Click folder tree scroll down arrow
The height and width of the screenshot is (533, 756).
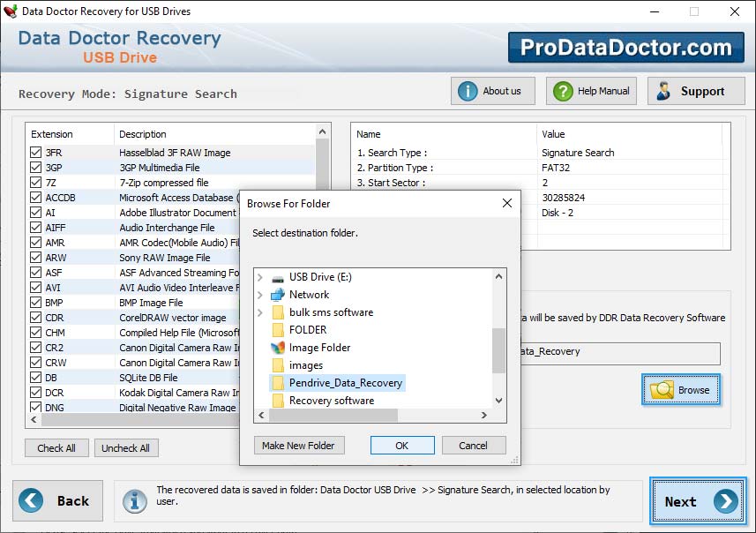coord(499,401)
